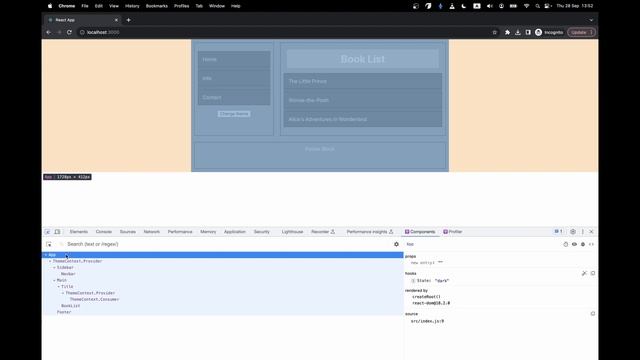Open the Chrome downloads icon
Viewport: 640px width, 360px height.
[518, 32]
